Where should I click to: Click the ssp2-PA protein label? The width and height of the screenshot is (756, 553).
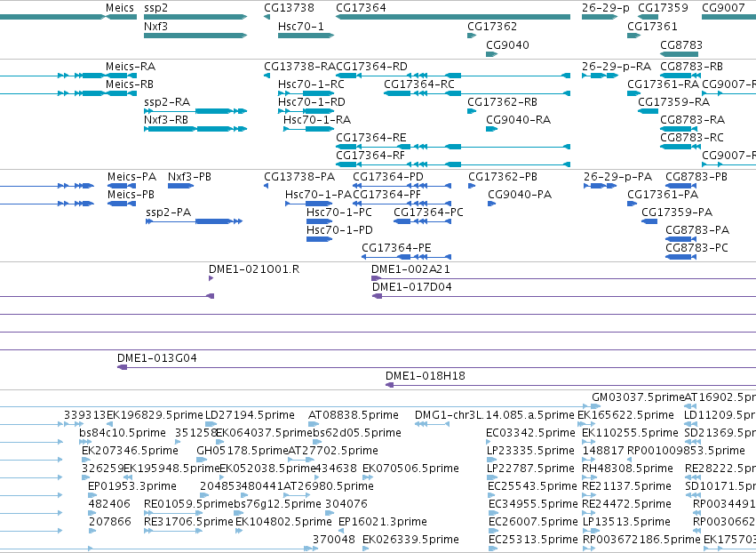(x=168, y=212)
